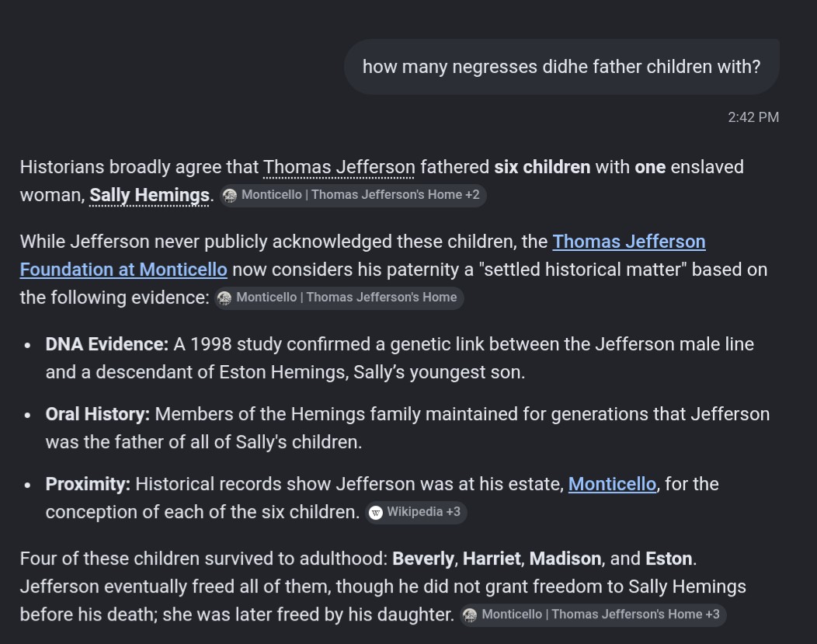Click Monticello logo icon beside Sally Hemings citation
The width and height of the screenshot is (817, 644).
tap(230, 196)
